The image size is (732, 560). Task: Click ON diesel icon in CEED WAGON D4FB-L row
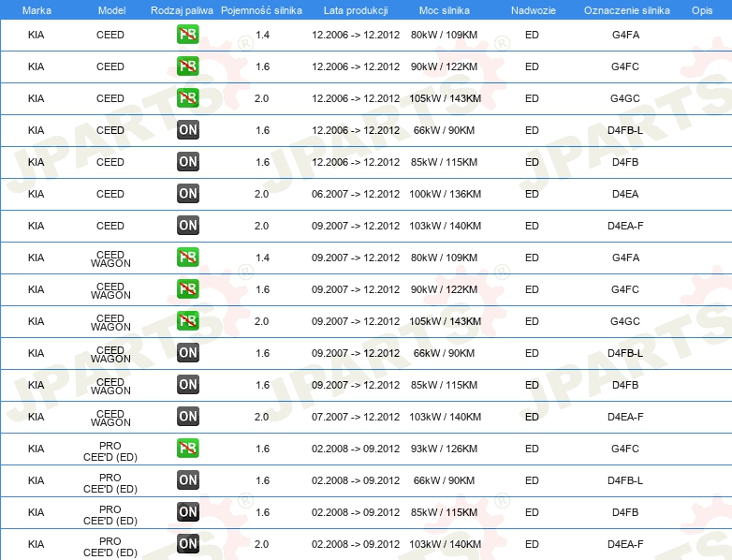(187, 353)
